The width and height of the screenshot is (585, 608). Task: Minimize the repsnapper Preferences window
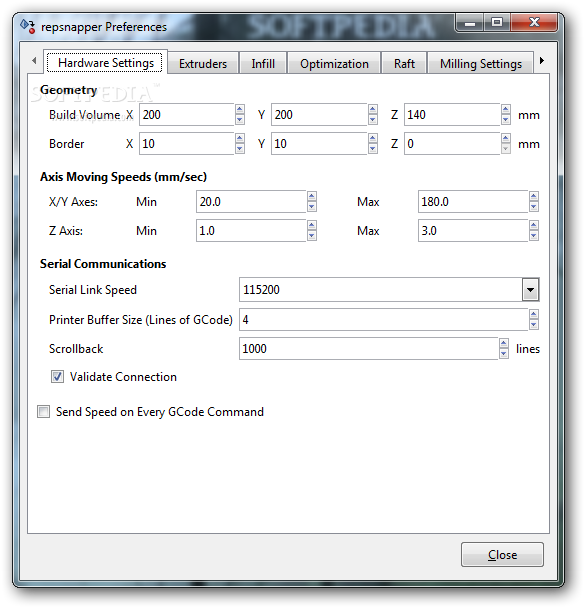click(x=470, y=23)
